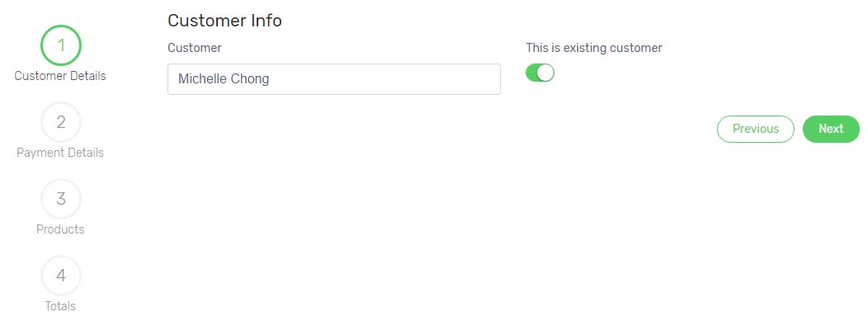Click the Previous button
The height and width of the screenshot is (321, 868).
[x=756, y=129]
